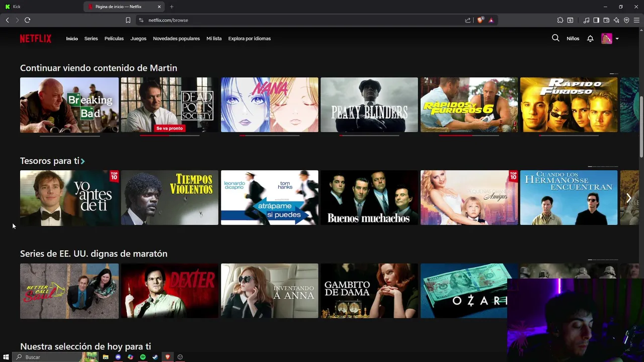Open Dead Poets Society thumbnail
Viewport: 644px width, 362px height.
click(170, 105)
